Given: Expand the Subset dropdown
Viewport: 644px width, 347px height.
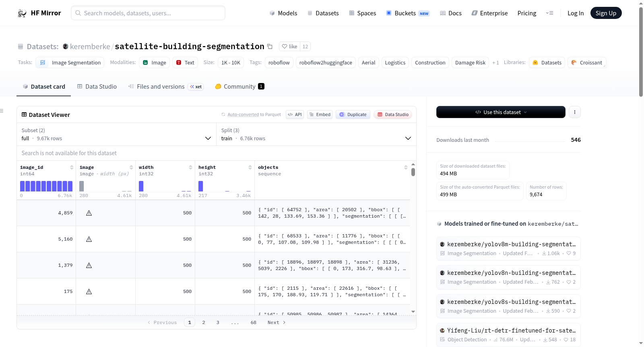Looking at the screenshot, I should coord(117,134).
